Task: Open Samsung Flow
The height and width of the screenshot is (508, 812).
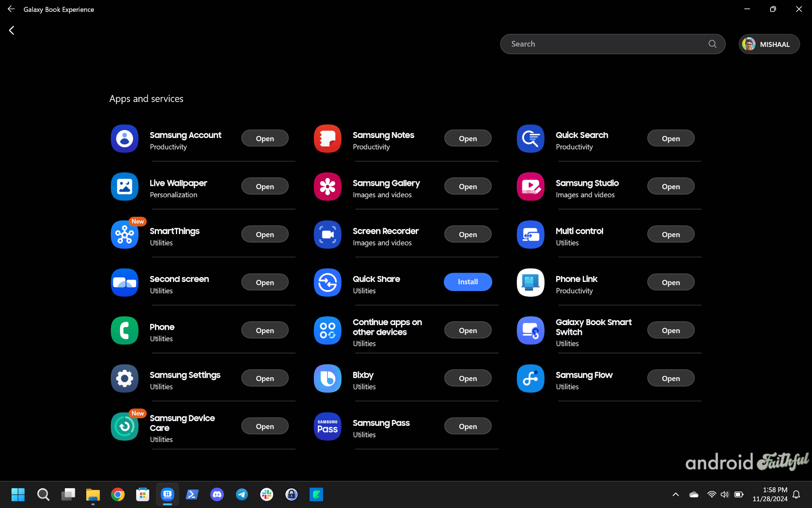Action: click(x=671, y=378)
